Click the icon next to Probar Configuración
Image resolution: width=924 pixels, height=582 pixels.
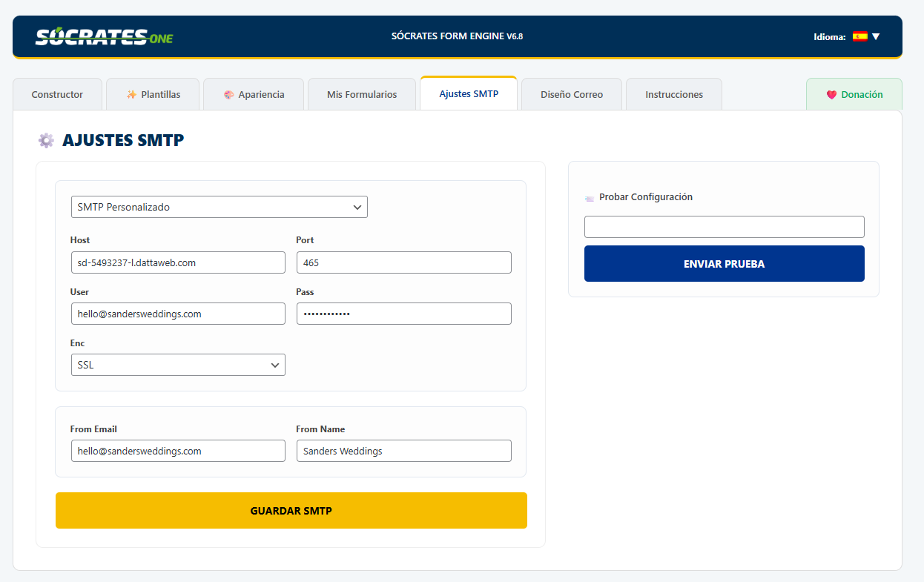[x=590, y=198]
